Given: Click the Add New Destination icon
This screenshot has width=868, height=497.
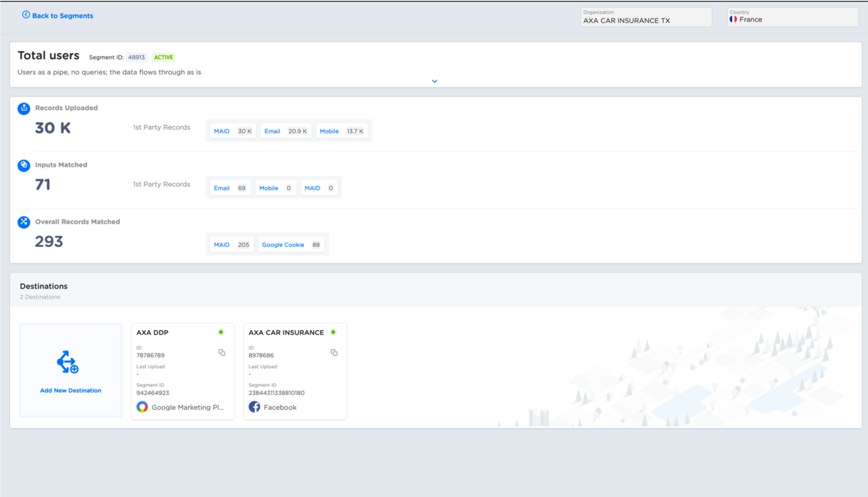Looking at the screenshot, I should (x=68, y=362).
